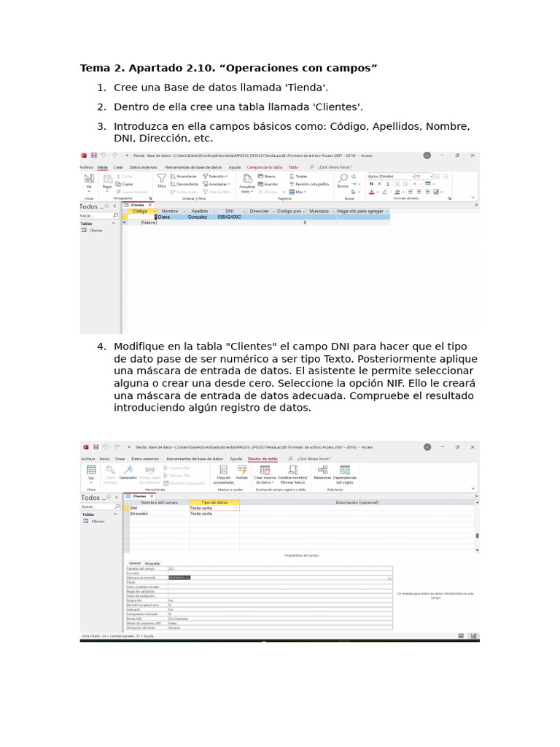Screen dimensions: 560x747
Task: Run Revisión ortográfica spell check
Action: click(308, 184)
